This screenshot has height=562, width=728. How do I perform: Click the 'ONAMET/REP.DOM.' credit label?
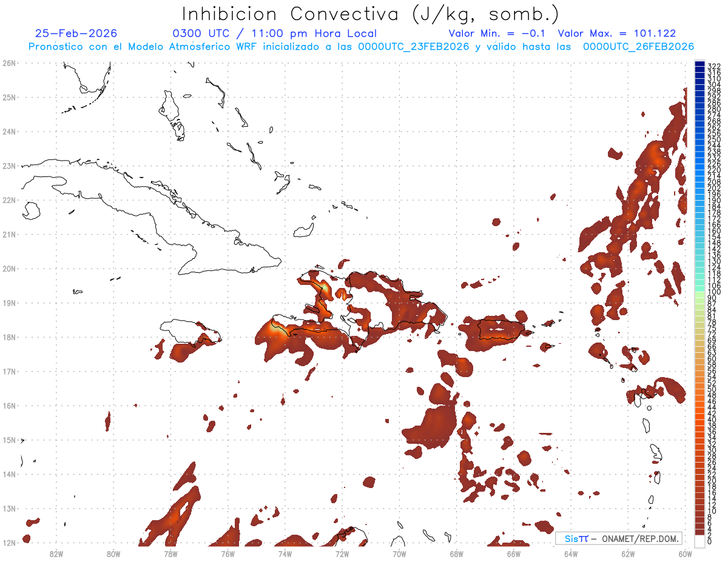coord(641,538)
